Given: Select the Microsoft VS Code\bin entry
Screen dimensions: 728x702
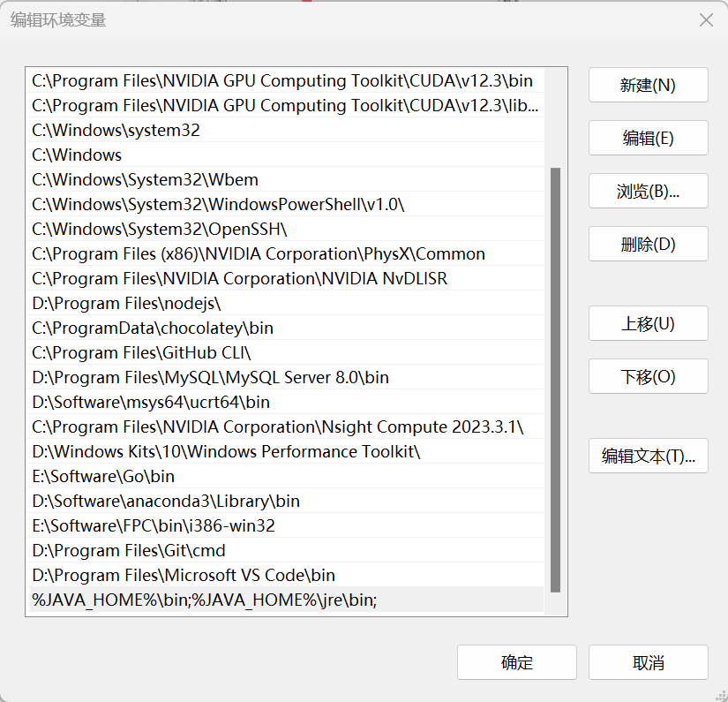Looking at the screenshot, I should 184,575.
